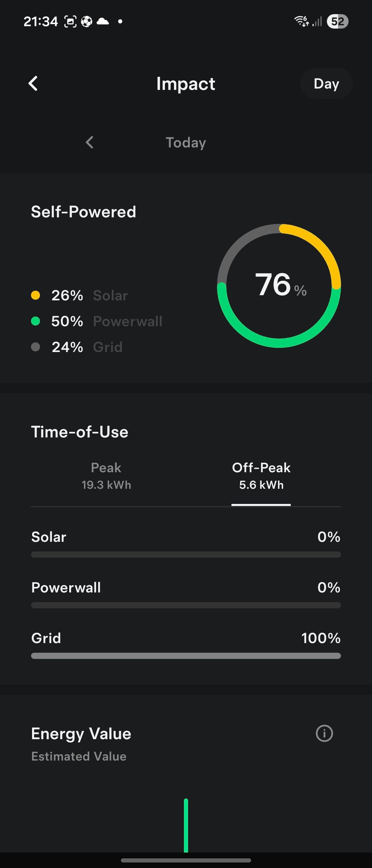Go to previous day using chevron
The height and width of the screenshot is (868, 372).
point(90,142)
